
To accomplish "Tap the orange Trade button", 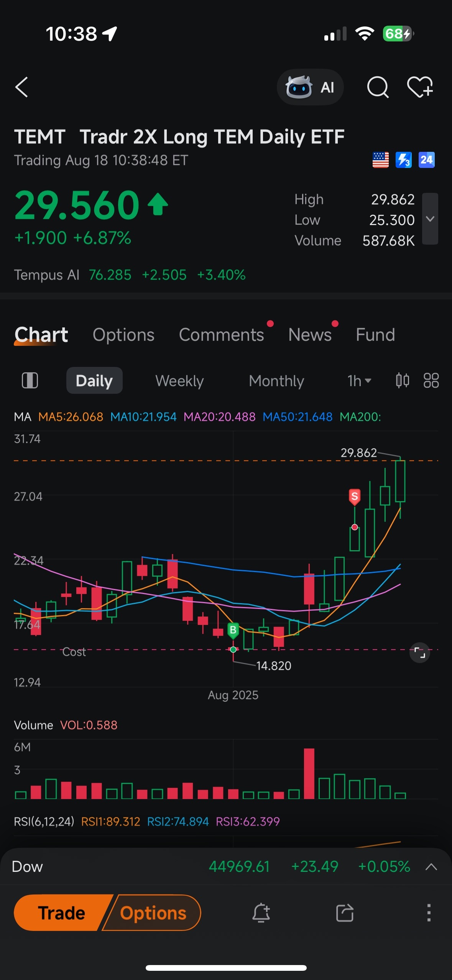I will pyautogui.click(x=61, y=913).
